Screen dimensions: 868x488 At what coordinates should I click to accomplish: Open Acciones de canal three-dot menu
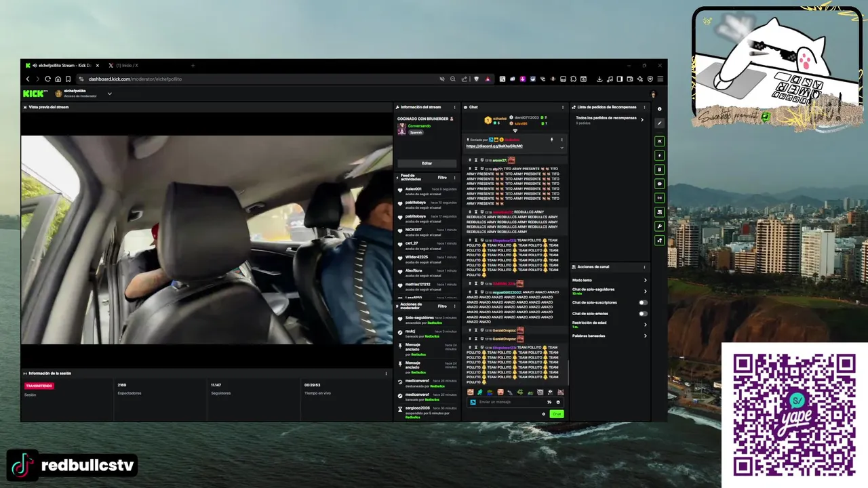pyautogui.click(x=645, y=267)
